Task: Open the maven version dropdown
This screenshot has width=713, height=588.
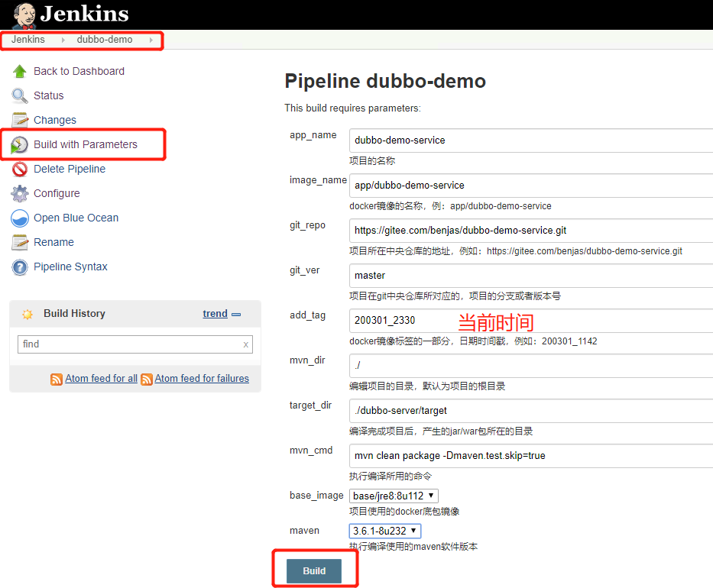Action: [x=385, y=531]
